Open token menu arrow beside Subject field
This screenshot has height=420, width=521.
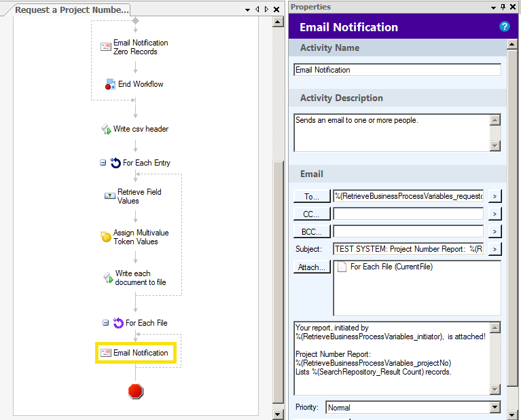(495, 249)
